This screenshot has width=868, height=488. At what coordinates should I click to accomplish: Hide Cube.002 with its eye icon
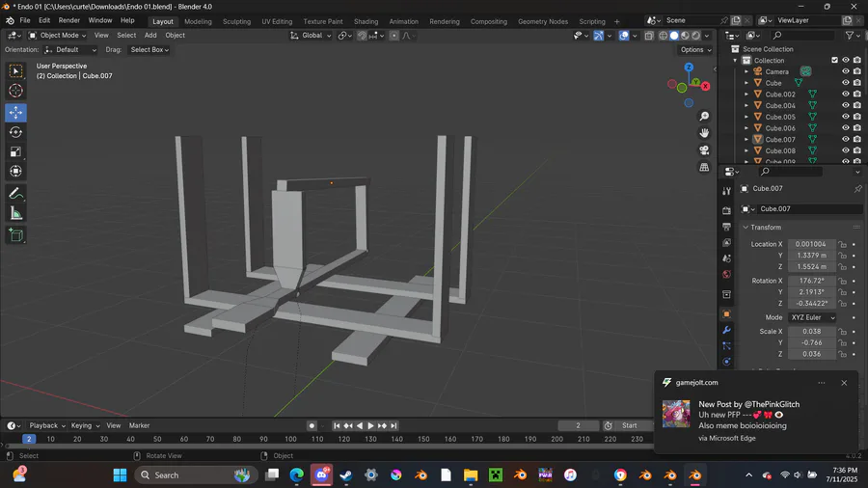(845, 95)
